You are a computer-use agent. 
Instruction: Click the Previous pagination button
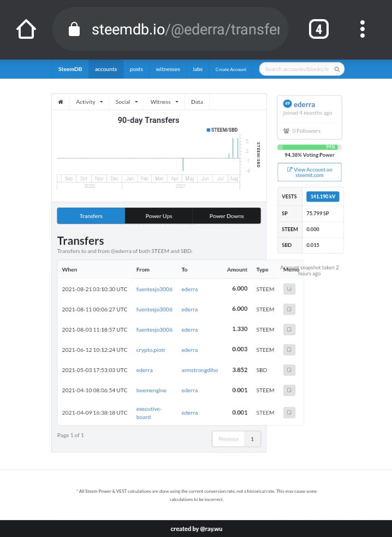pos(228,439)
